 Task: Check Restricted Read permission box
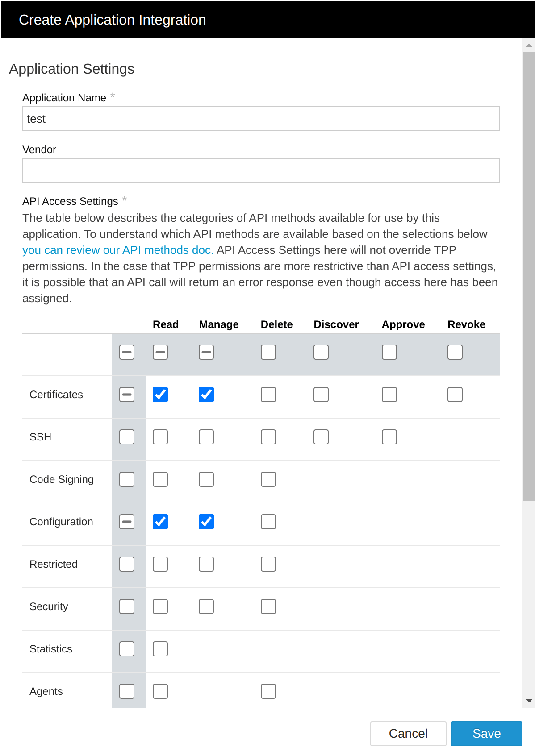coord(160,564)
